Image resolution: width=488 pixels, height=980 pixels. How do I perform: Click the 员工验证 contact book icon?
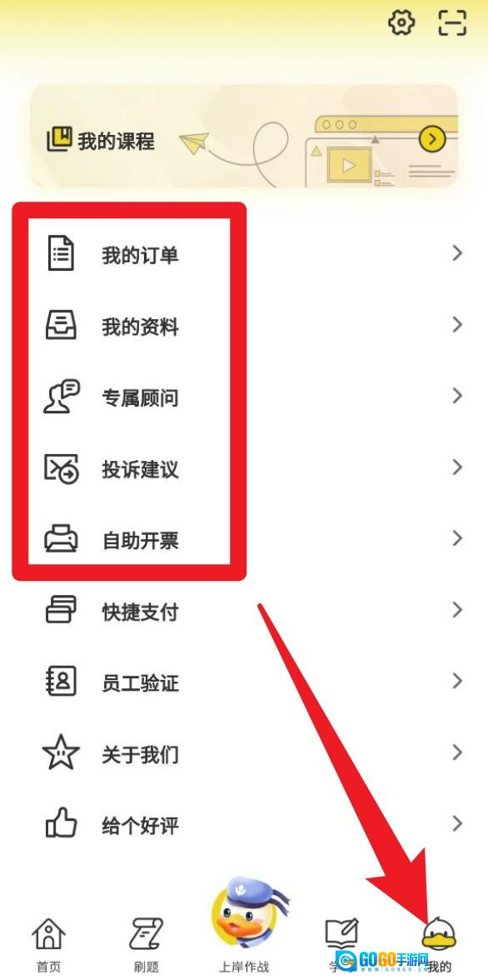click(62, 682)
